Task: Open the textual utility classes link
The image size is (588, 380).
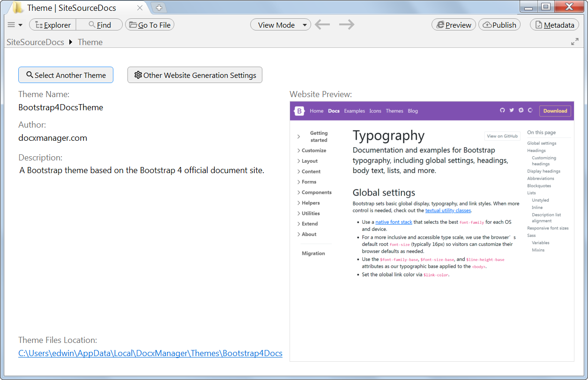Action: [448, 211]
